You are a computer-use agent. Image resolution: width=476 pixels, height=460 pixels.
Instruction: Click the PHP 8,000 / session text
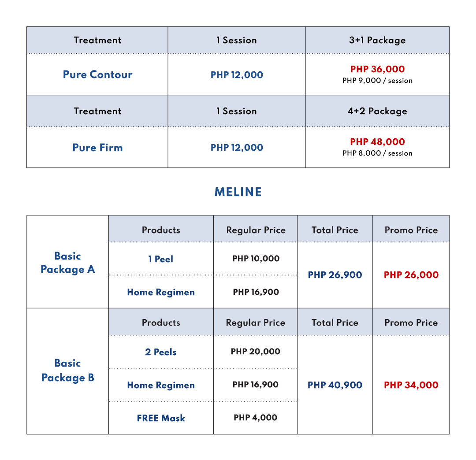point(377,153)
